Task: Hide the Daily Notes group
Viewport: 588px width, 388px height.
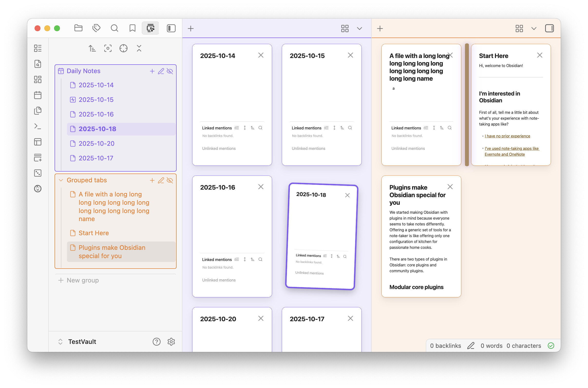Action: coord(170,71)
